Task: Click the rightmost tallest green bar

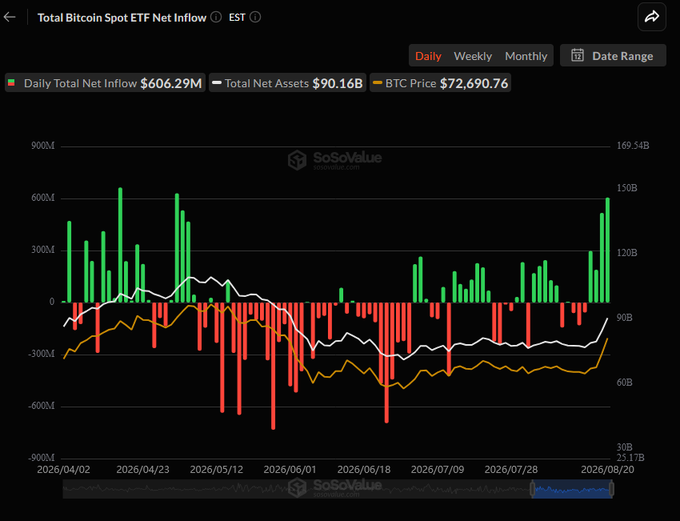Action: [x=608, y=250]
